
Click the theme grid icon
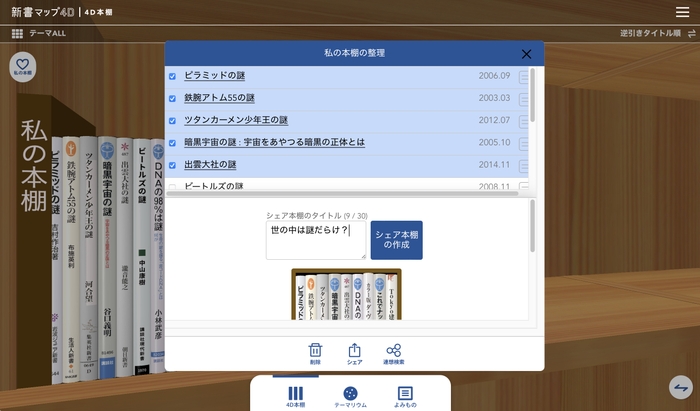tap(17, 33)
